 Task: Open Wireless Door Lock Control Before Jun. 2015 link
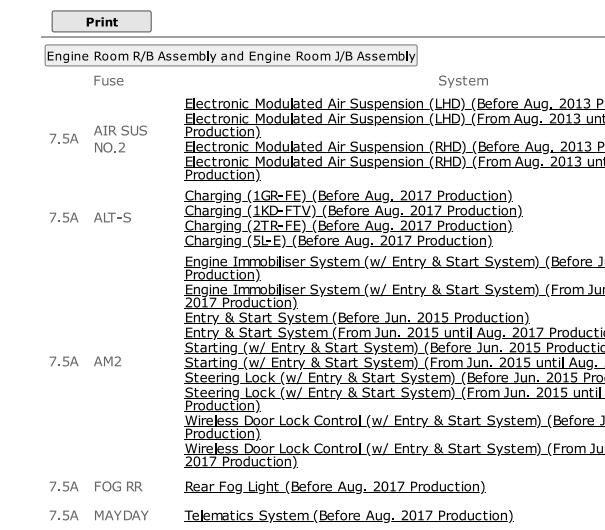click(x=395, y=427)
